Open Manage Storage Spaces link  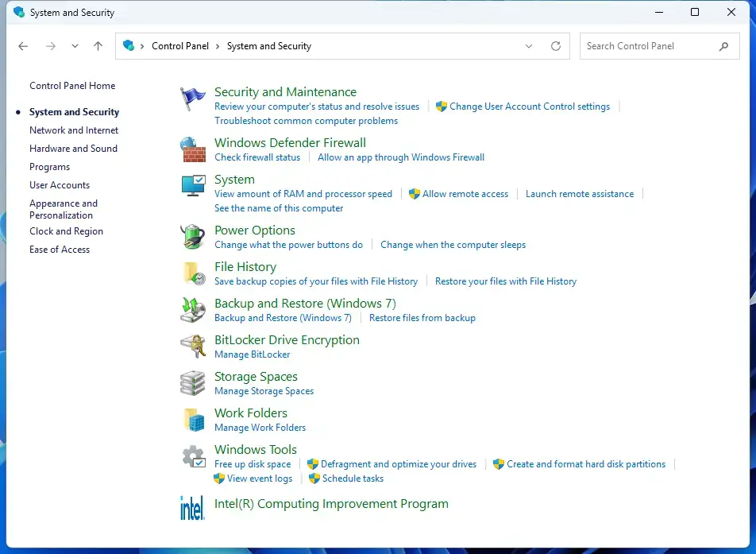click(x=264, y=391)
